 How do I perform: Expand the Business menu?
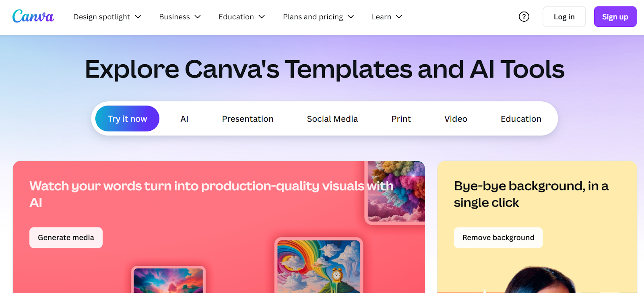click(180, 16)
